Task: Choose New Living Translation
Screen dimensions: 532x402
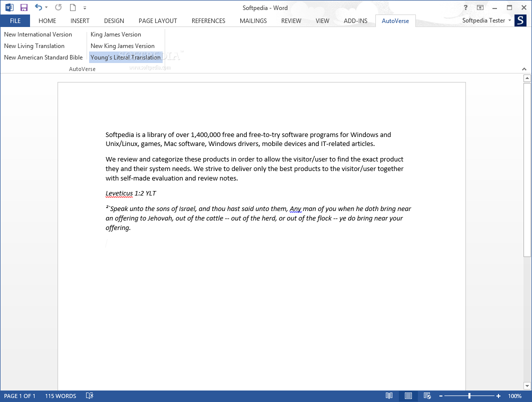Action: click(x=34, y=46)
